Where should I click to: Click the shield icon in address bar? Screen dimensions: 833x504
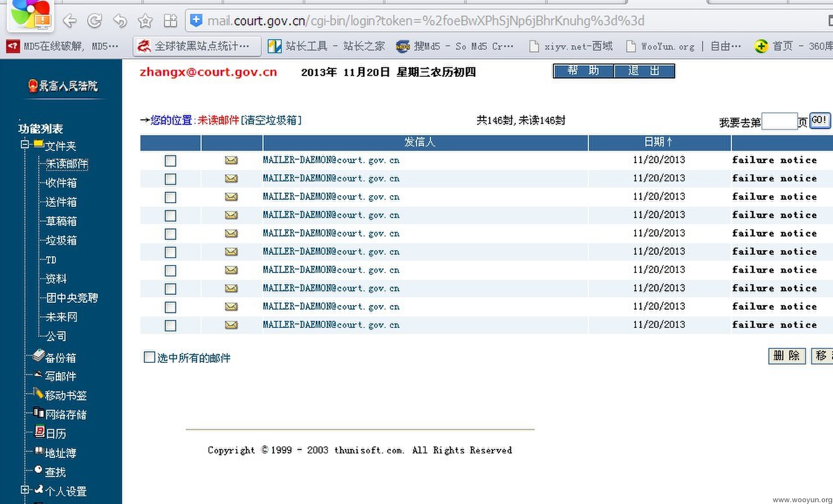[x=196, y=20]
